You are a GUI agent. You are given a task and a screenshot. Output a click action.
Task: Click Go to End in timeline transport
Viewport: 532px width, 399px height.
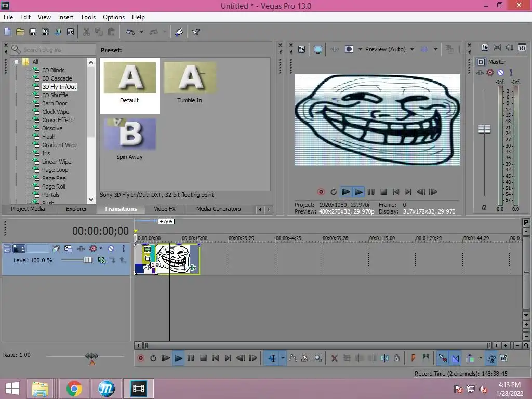click(228, 358)
